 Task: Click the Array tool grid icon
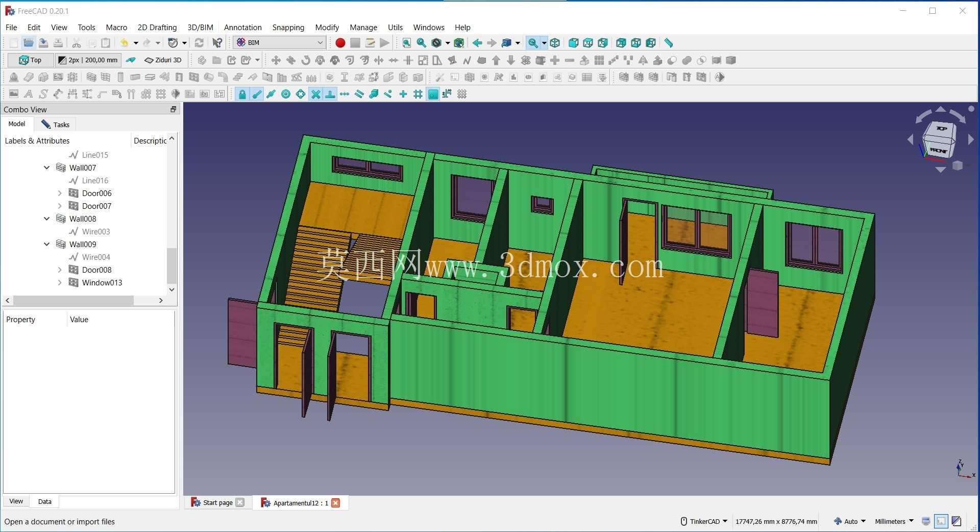599,60
